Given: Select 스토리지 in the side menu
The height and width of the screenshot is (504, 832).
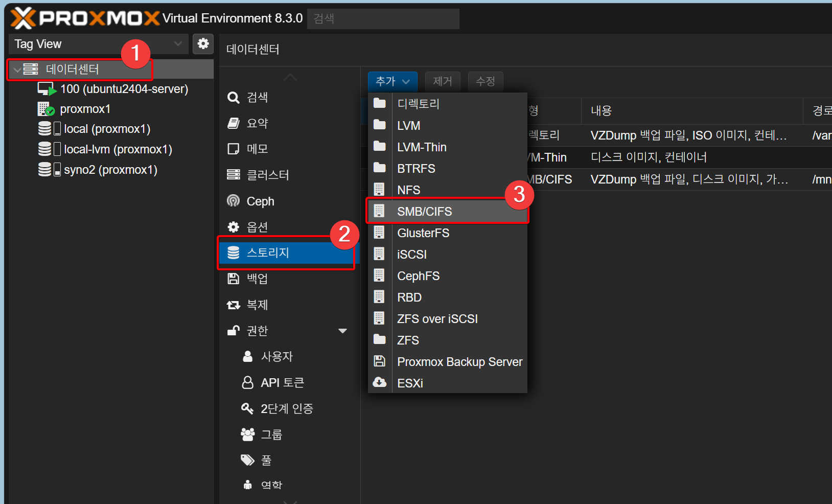Looking at the screenshot, I should click(x=289, y=253).
